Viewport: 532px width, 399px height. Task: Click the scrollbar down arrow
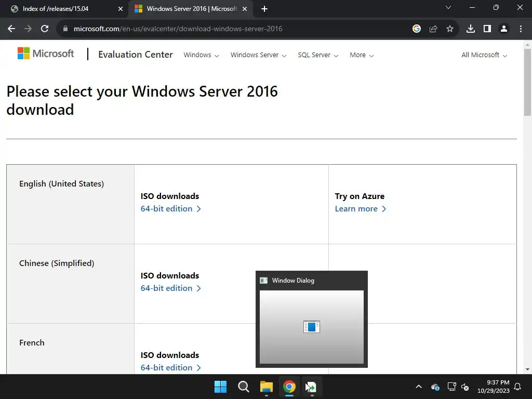[x=527, y=369]
